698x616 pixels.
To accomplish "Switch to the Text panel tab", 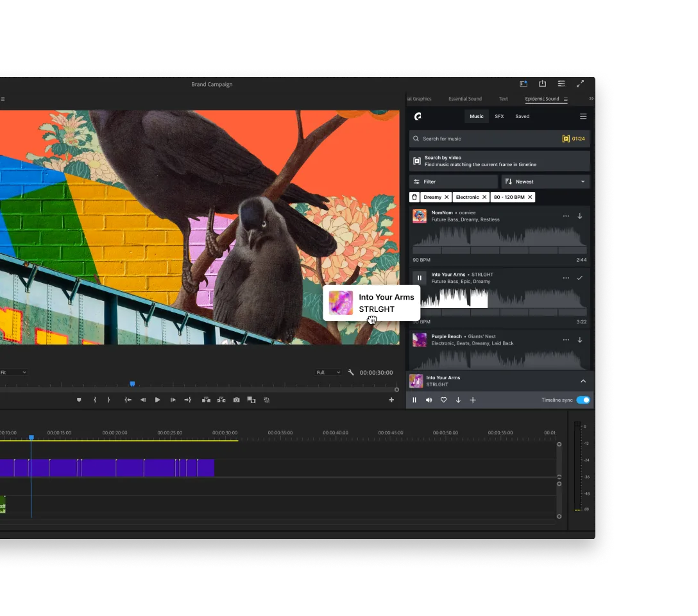I will [504, 99].
